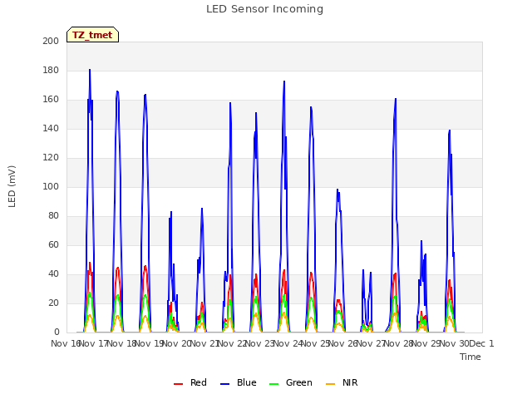The height and width of the screenshot is (399, 532).
Task: Click the Nov 24 x-axis tick label
Action: pos(288,343)
